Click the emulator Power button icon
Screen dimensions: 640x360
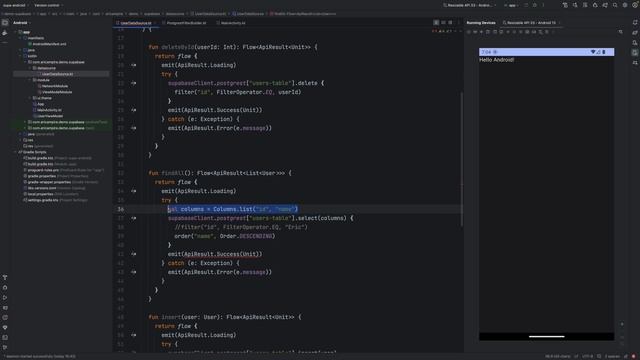click(x=469, y=32)
